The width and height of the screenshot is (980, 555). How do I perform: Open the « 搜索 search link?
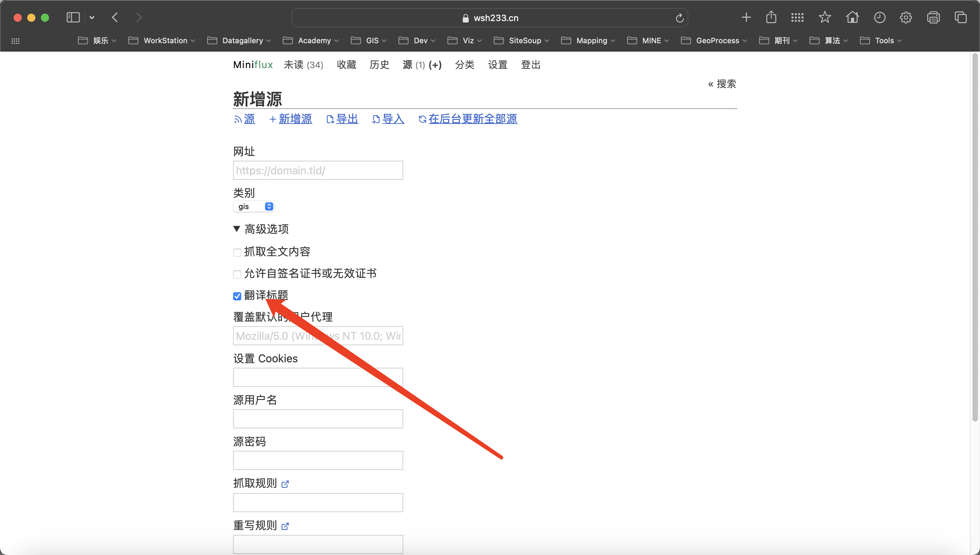(722, 84)
